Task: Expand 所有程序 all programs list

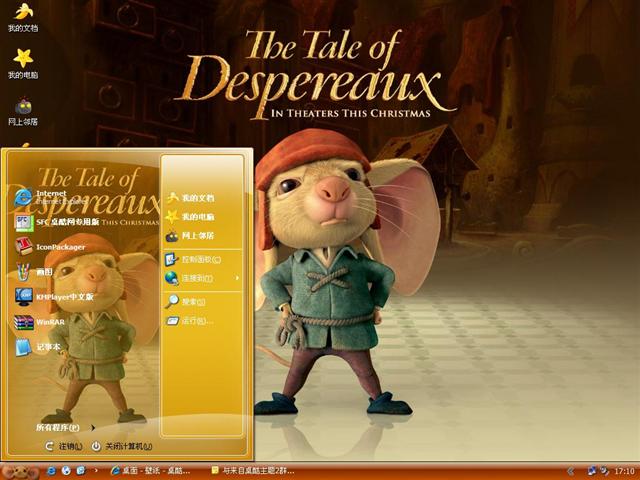Action: point(65,427)
